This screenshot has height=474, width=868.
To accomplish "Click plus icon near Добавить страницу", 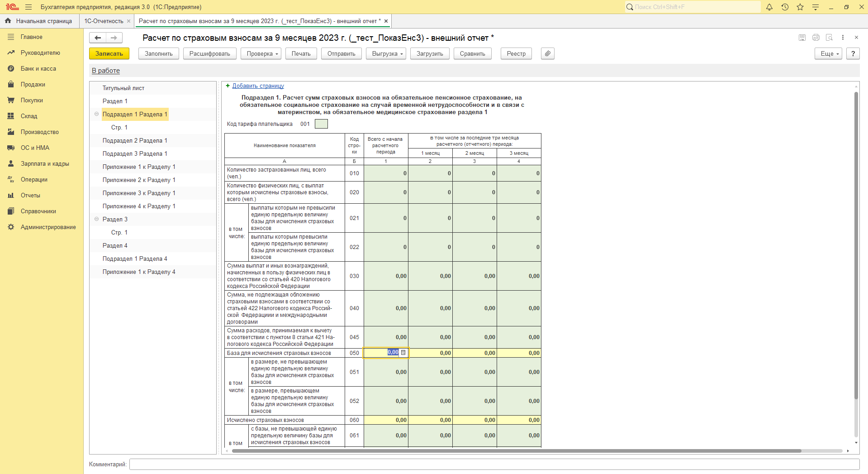I will click(228, 86).
